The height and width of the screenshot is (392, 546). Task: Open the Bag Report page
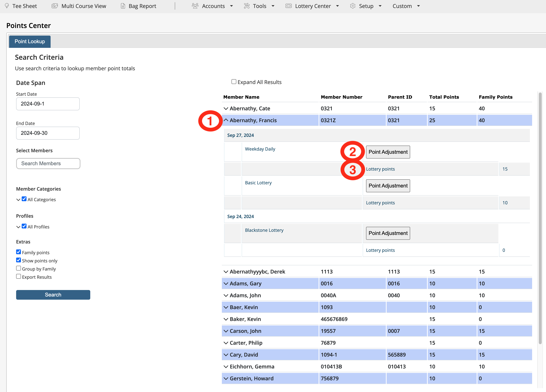142,6
